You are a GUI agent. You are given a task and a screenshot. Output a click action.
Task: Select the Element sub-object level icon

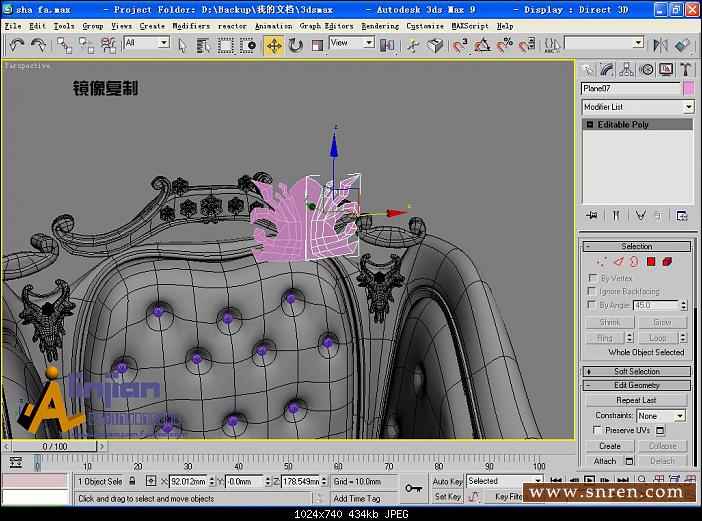[667, 262]
